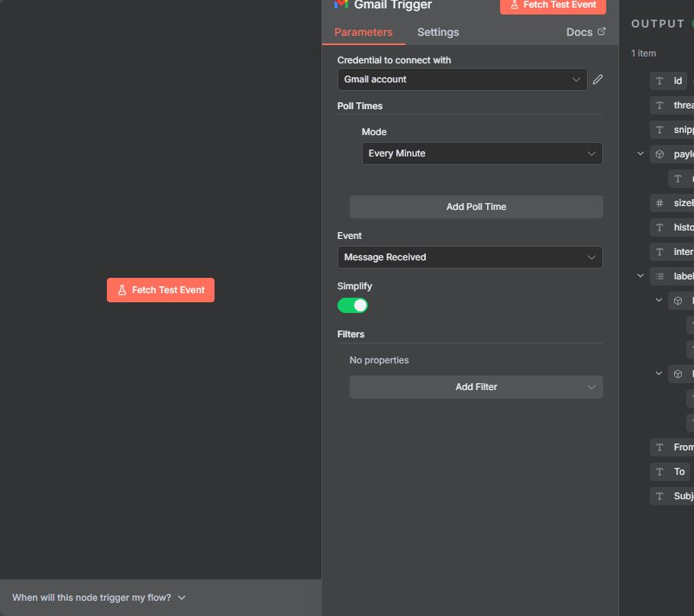Click text-type icon beside internalDate field
This screenshot has width=694, height=616.
coord(660,252)
